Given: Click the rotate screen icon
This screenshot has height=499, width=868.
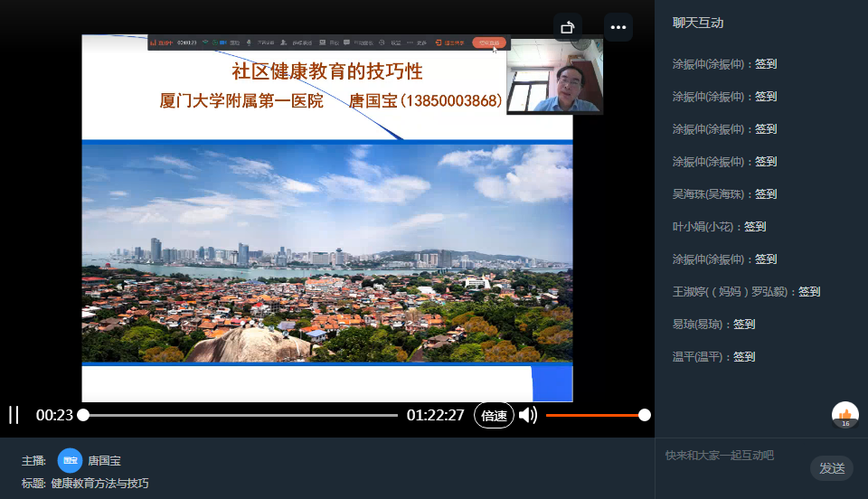Looking at the screenshot, I should 568,27.
